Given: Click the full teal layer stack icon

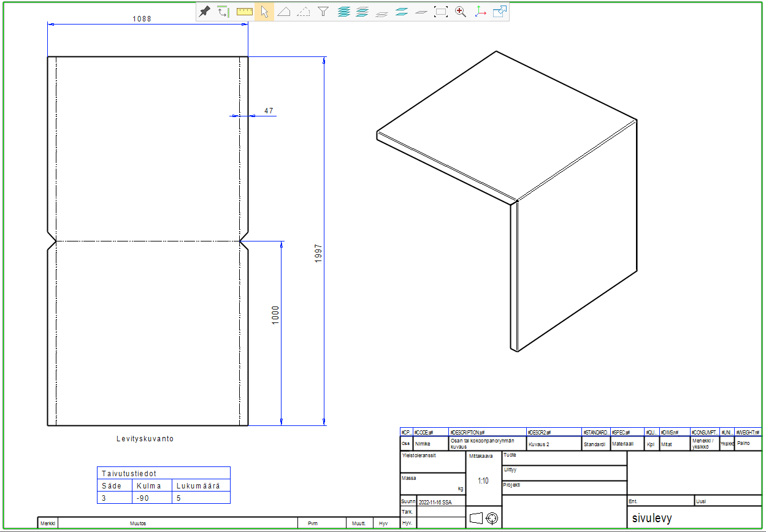Looking at the screenshot, I should tap(343, 12).
